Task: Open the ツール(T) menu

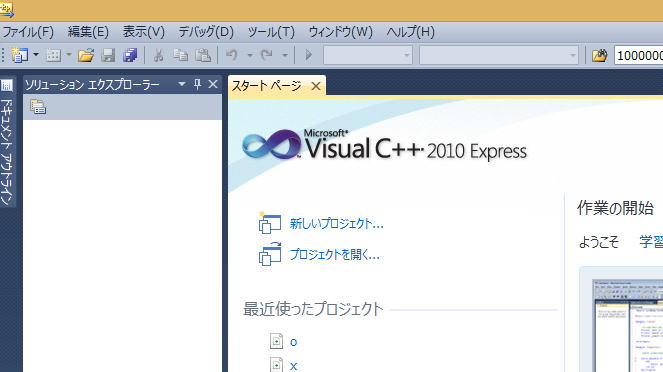Action: 271,32
